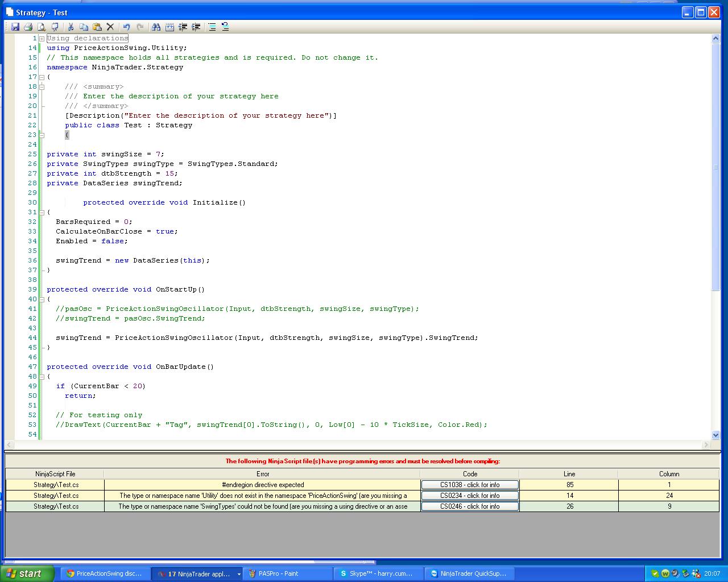728x582 pixels.
Task: Click the Code column header
Action: coord(470,474)
